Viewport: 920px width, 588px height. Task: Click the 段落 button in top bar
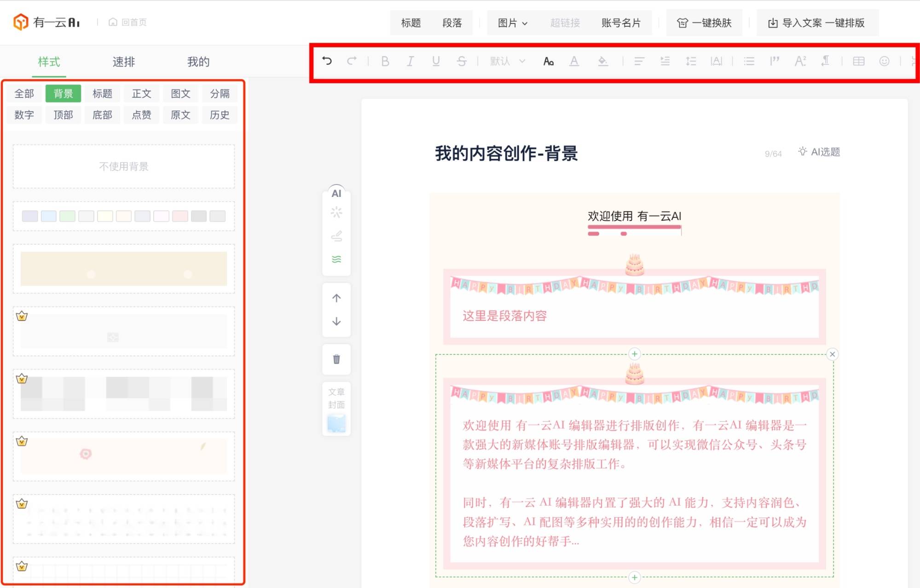click(x=452, y=23)
